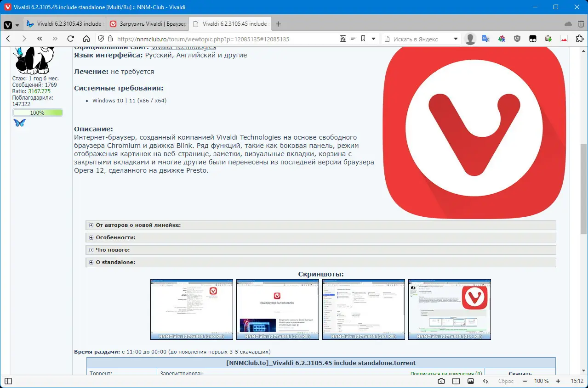Click the Google Translate extension icon
Screen dimensions: 588x388
click(x=485, y=39)
